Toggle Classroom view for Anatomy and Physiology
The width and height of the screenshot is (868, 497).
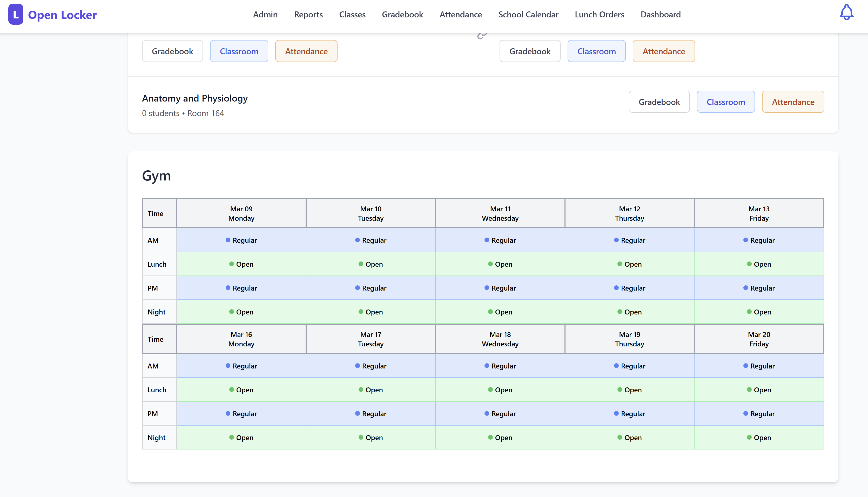(x=726, y=101)
